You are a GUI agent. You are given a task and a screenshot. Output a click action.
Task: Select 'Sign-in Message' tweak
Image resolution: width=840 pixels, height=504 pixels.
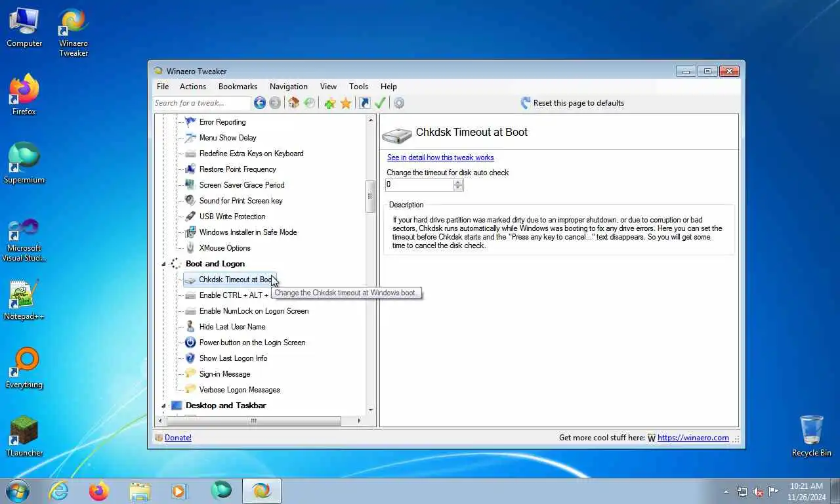pos(224,374)
